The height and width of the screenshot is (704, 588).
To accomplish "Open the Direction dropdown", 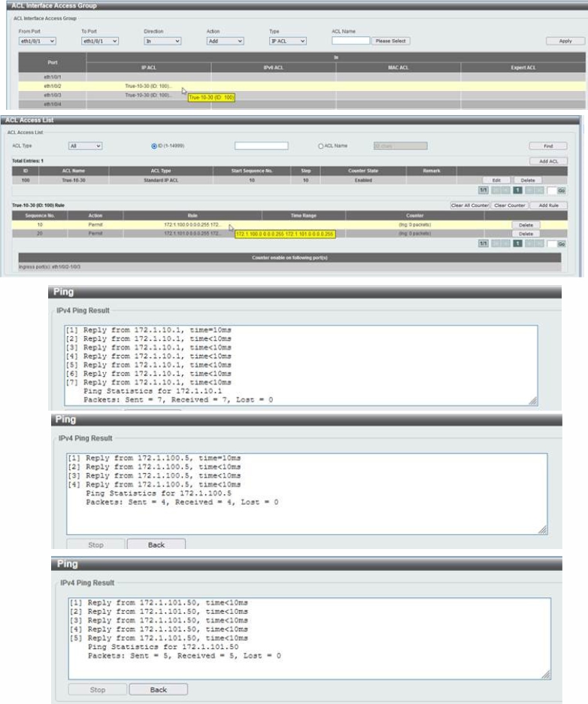I will pyautogui.click(x=162, y=41).
